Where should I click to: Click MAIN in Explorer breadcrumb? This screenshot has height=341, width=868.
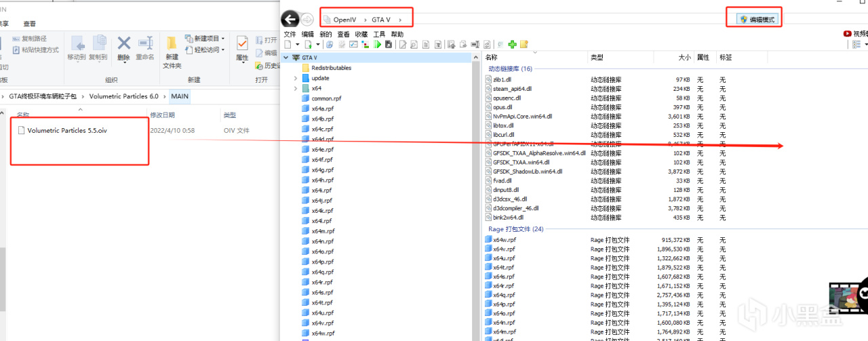180,96
